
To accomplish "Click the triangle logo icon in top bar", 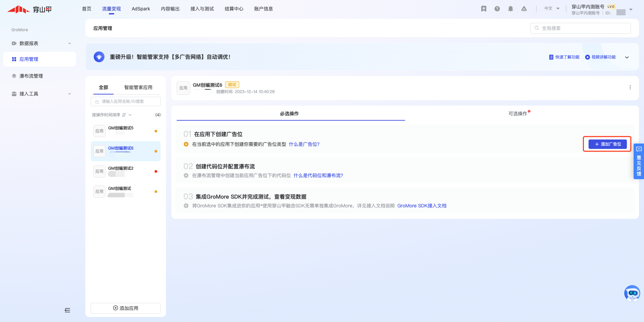I will tap(524, 9).
